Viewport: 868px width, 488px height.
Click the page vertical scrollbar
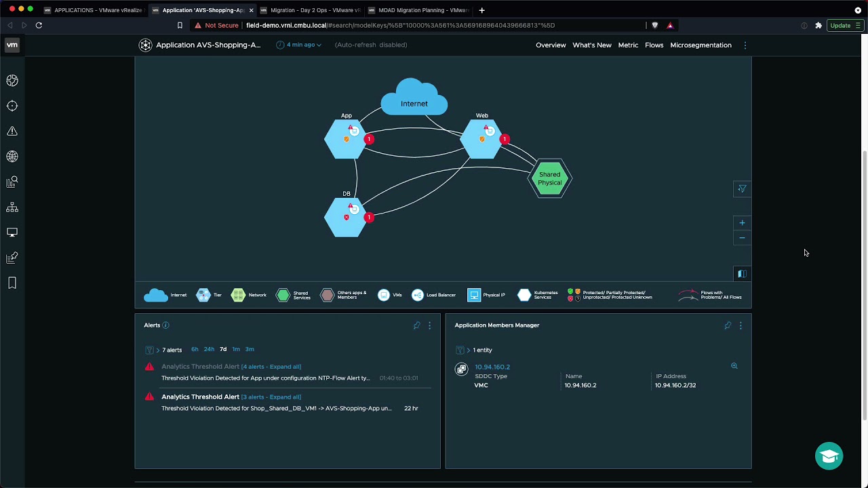tap(864, 285)
